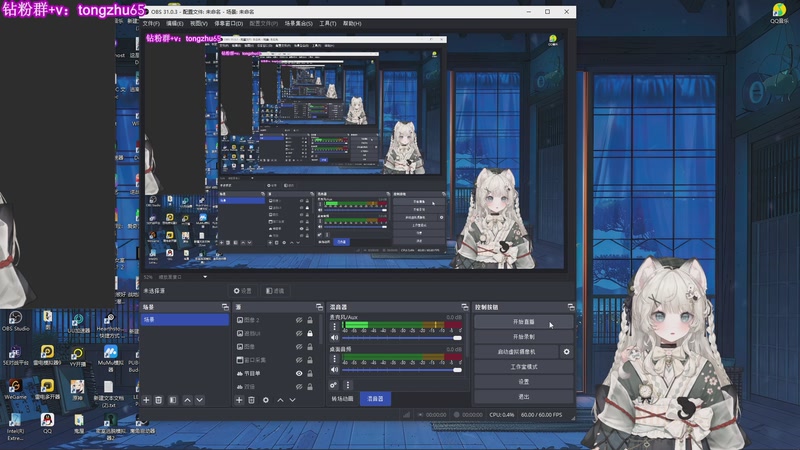Move scene up with the arrow icon
Screen dimensions: 800x450
[187, 400]
